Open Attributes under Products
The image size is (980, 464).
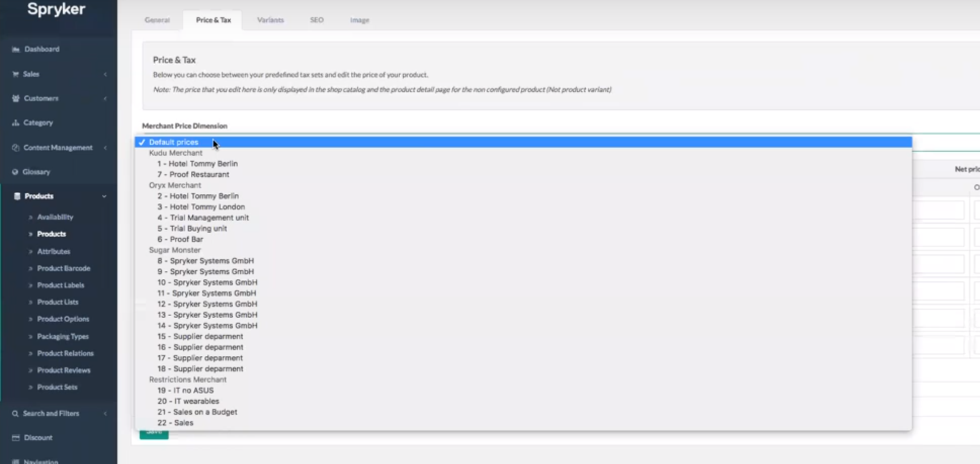point(54,251)
